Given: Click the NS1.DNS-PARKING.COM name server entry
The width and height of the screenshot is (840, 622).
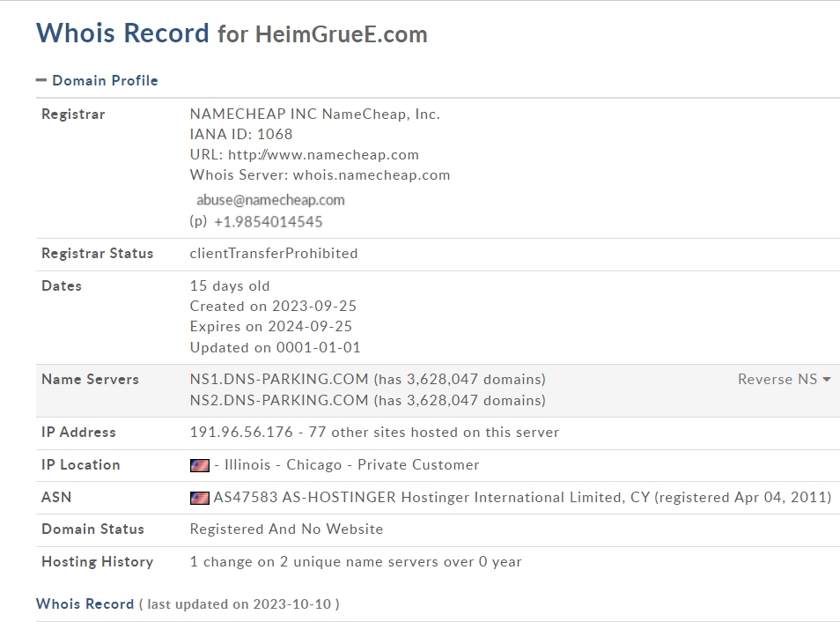Looking at the screenshot, I should click(367, 379).
